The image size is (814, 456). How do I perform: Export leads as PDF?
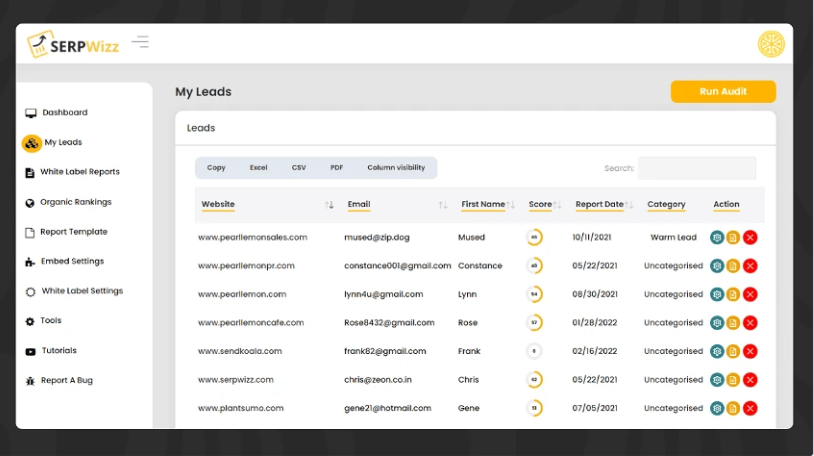(x=336, y=168)
